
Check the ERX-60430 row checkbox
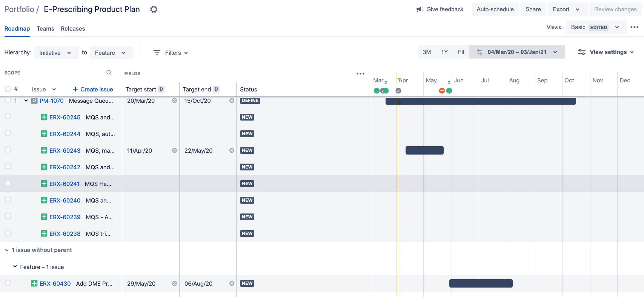click(8, 283)
